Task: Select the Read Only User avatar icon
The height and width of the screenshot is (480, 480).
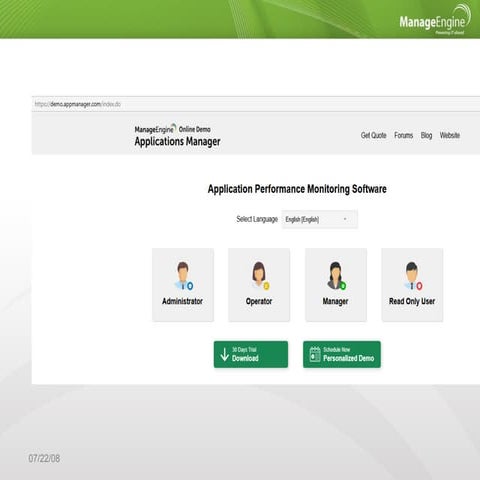Action: click(x=413, y=276)
